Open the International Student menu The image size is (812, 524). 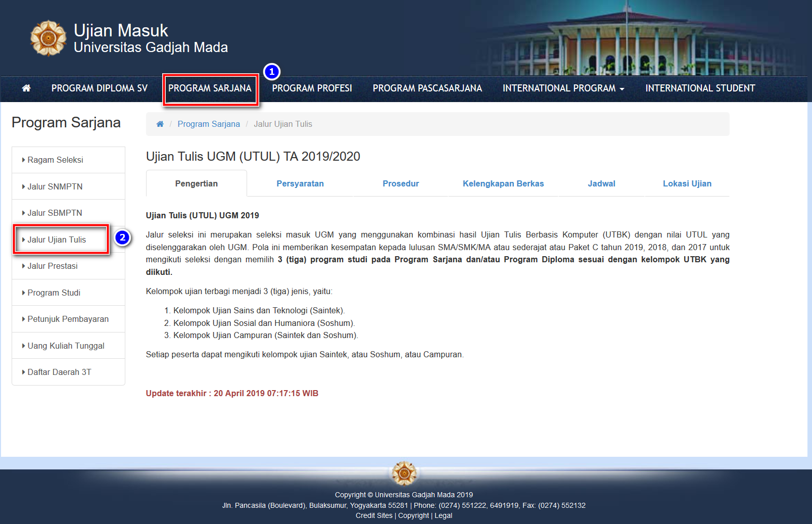pos(700,88)
